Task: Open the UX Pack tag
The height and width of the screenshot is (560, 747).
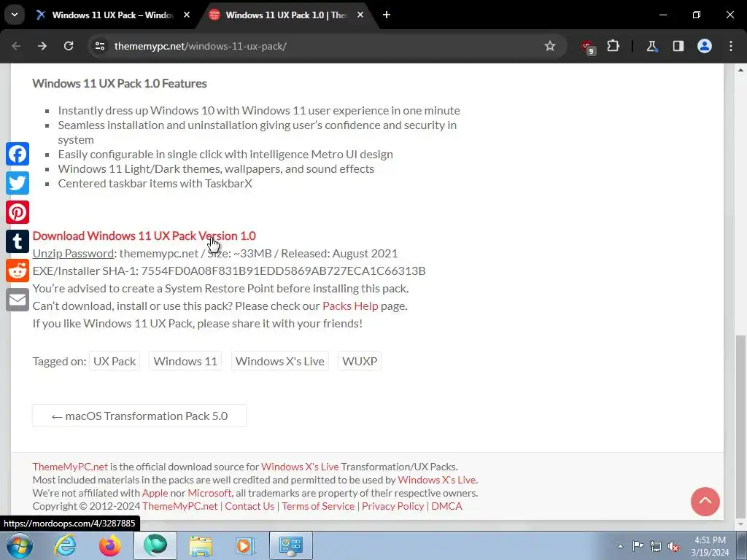Action: pos(115,362)
